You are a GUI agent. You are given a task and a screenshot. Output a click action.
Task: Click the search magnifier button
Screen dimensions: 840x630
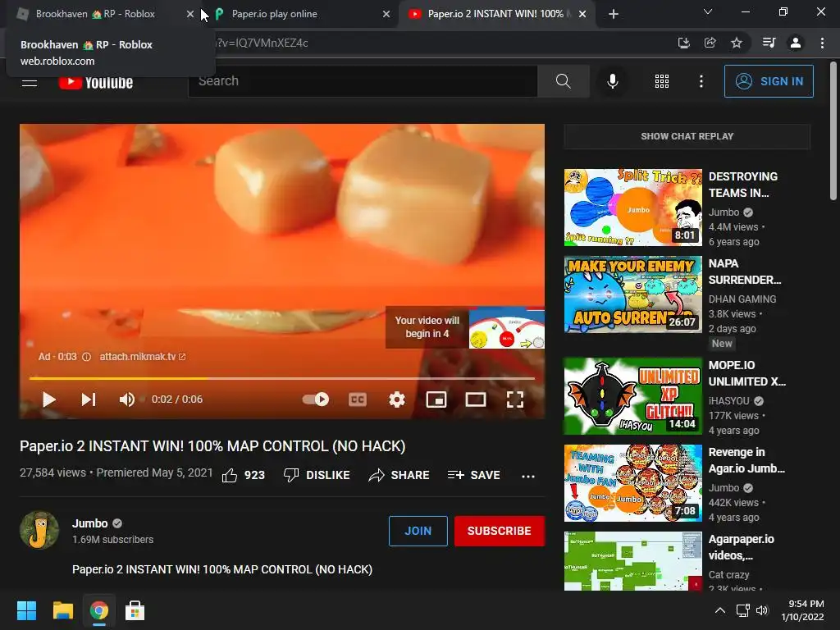point(563,81)
